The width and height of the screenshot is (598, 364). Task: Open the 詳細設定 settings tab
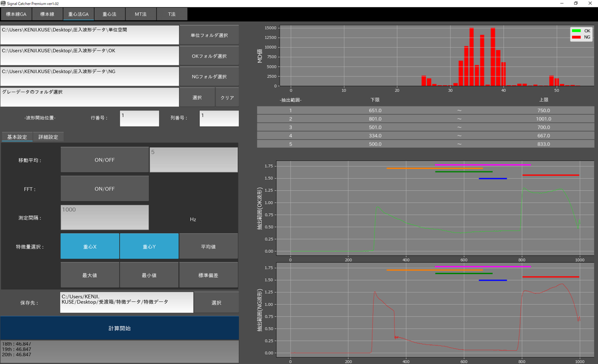tap(48, 137)
